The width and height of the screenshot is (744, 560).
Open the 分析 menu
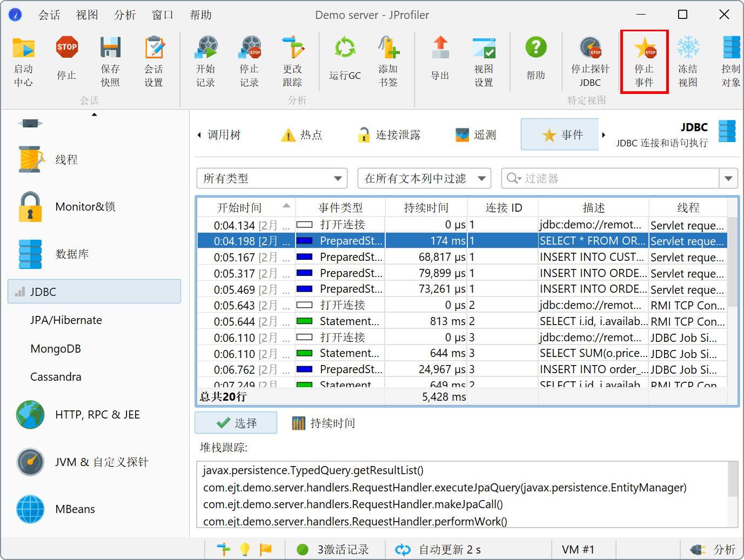[125, 15]
